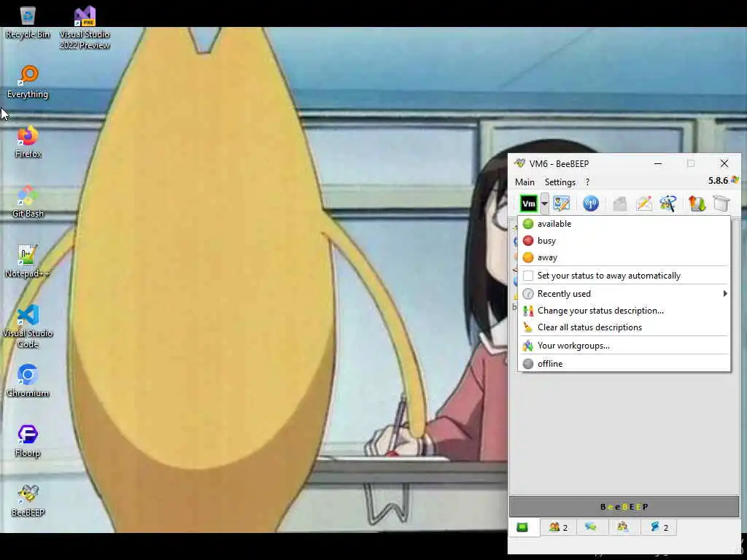Image resolution: width=747 pixels, height=560 pixels.
Task: Click the Vm status avatar button
Action: 528,204
